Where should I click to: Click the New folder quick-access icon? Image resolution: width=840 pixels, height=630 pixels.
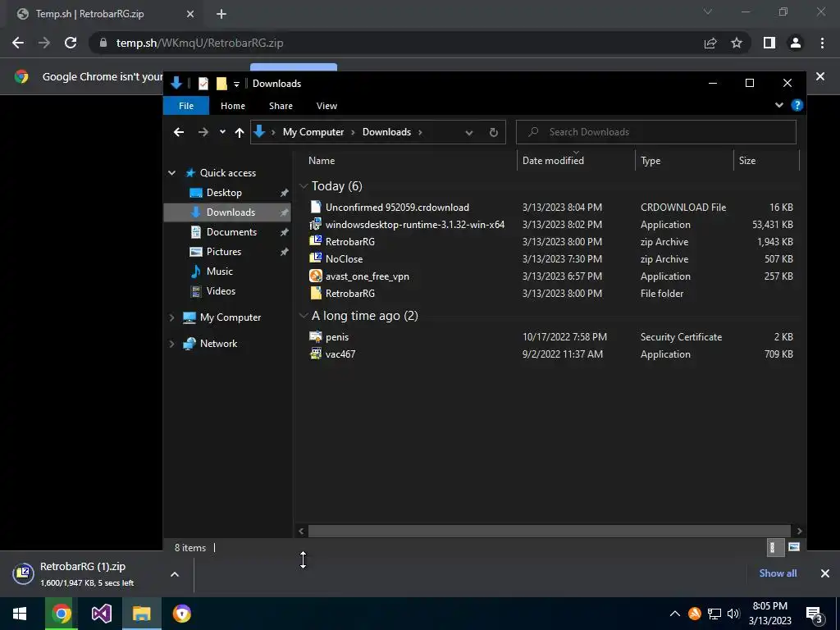tap(221, 84)
